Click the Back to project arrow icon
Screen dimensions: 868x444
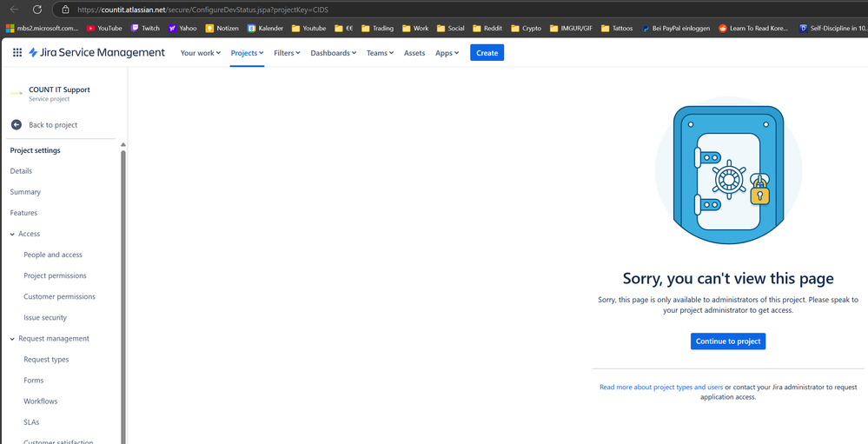16,124
